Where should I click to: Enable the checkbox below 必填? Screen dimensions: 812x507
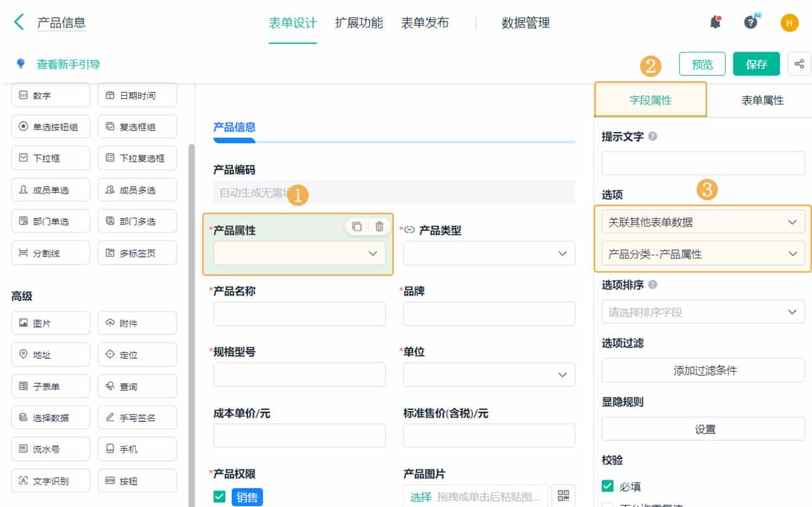tap(606, 503)
